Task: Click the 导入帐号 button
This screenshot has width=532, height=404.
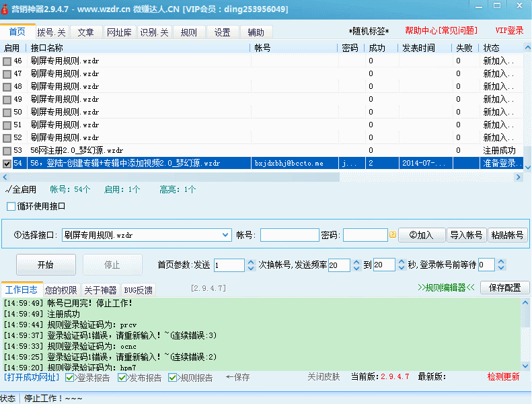Action: pos(467,235)
